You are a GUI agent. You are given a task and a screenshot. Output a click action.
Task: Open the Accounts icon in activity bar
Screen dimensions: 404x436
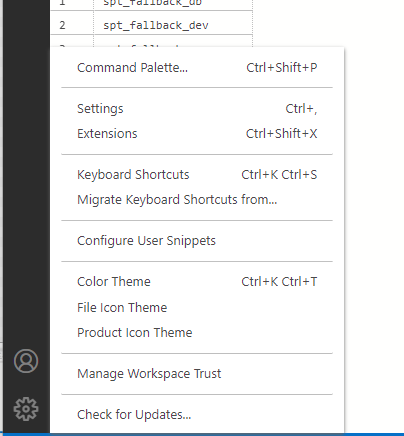[26, 361]
